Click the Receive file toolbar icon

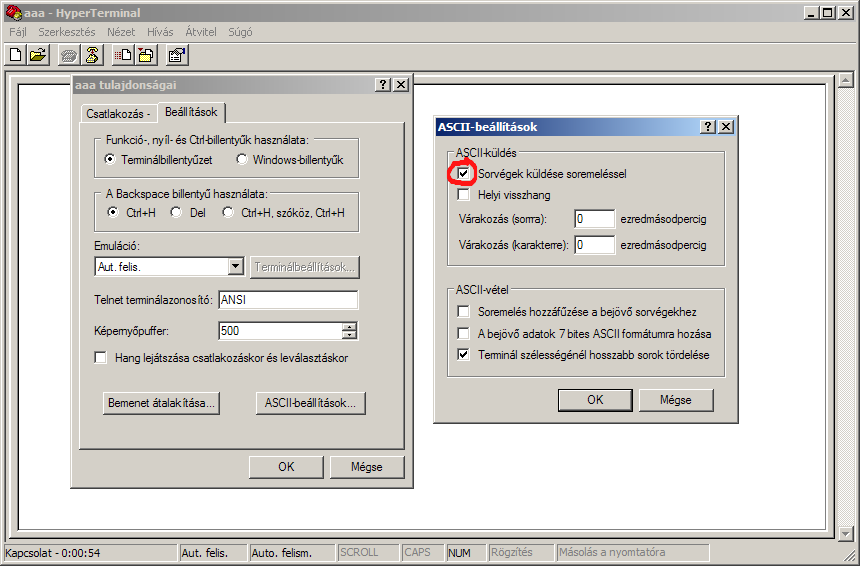pos(145,55)
